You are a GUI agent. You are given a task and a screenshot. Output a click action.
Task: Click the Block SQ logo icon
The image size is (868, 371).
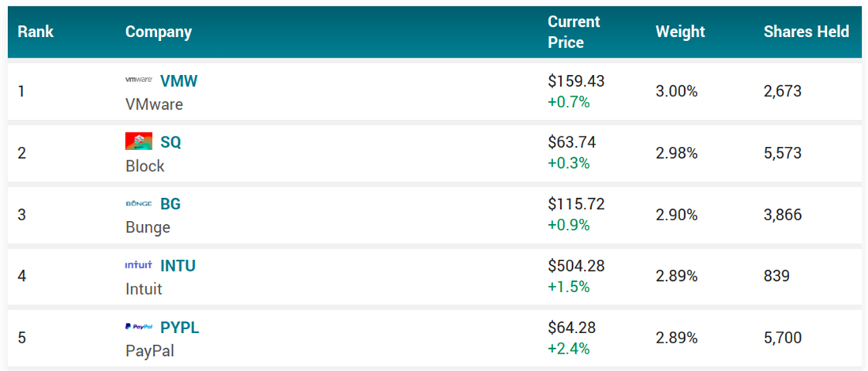click(x=139, y=142)
